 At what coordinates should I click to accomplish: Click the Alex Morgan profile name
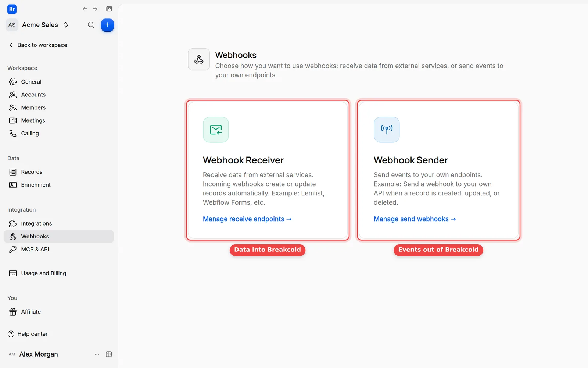coord(39,354)
